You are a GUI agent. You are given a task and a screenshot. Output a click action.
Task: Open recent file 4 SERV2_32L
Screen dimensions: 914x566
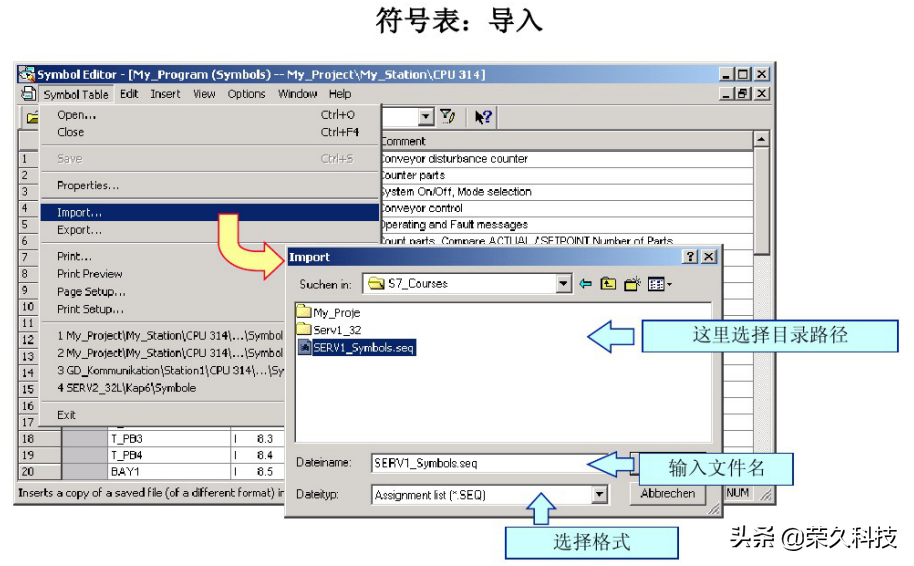tap(163, 388)
